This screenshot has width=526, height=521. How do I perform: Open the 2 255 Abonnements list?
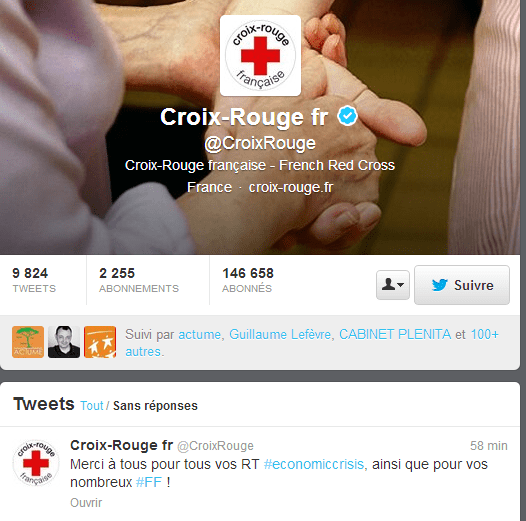pyautogui.click(x=139, y=280)
